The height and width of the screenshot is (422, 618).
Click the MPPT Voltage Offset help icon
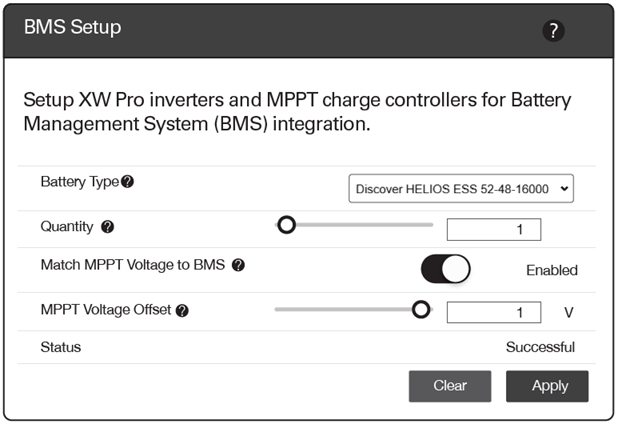pos(182,311)
